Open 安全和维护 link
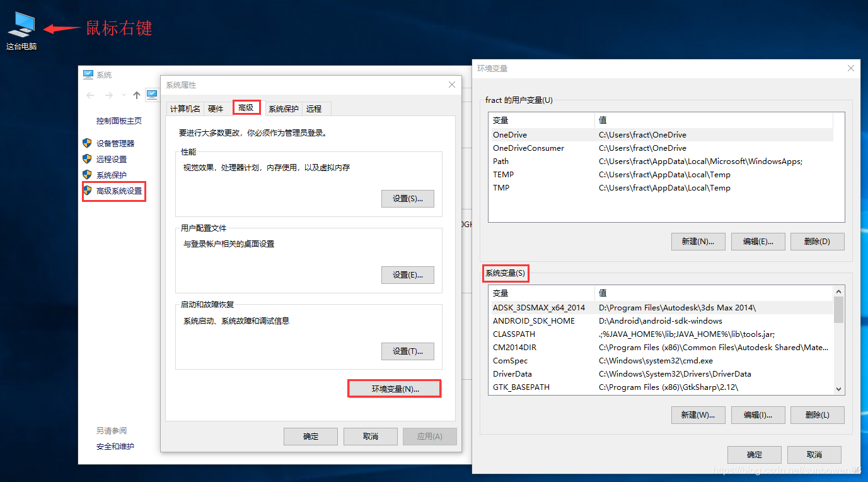This screenshot has height=482, width=868. (x=115, y=446)
